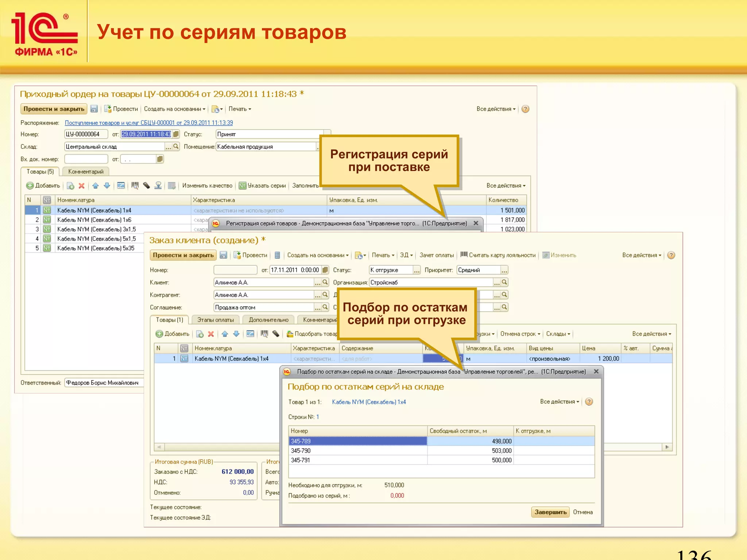Viewport: 747px width, 560px height.
Task: Move row down arrow in receipt order goods
Action: tap(107, 186)
